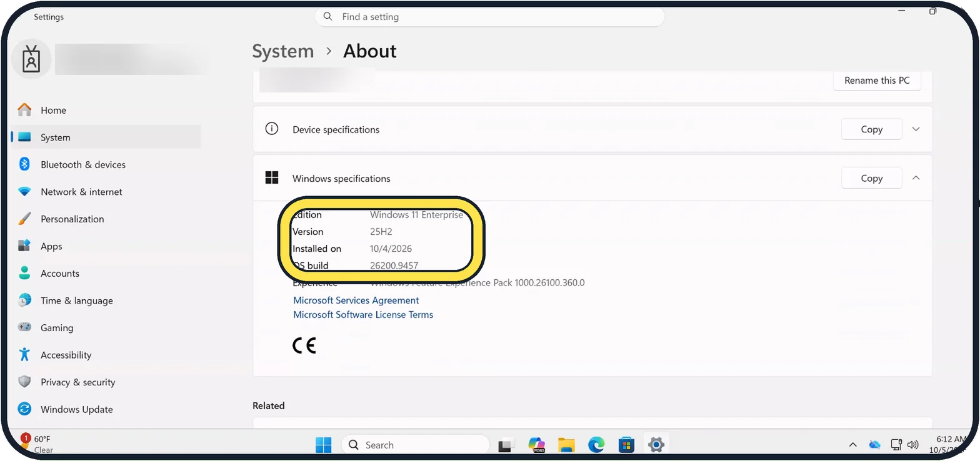This screenshot has height=461, width=980.
Task: Click the taskbar Search box
Action: tap(415, 445)
